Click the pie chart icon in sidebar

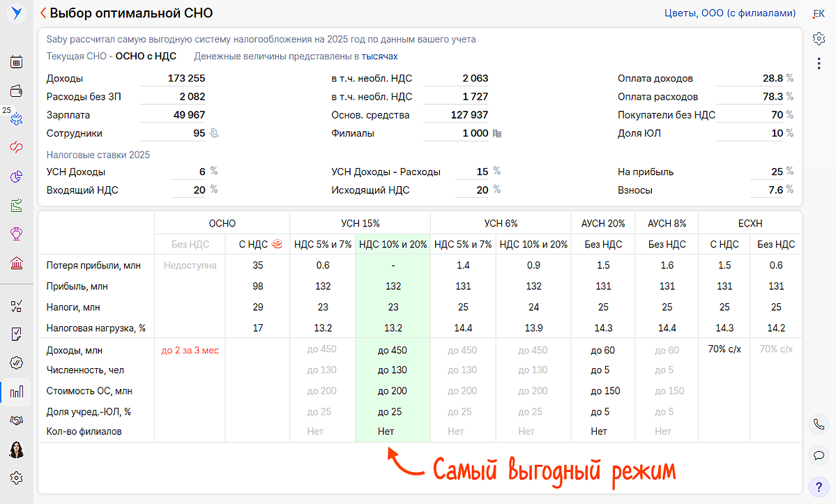[17, 176]
